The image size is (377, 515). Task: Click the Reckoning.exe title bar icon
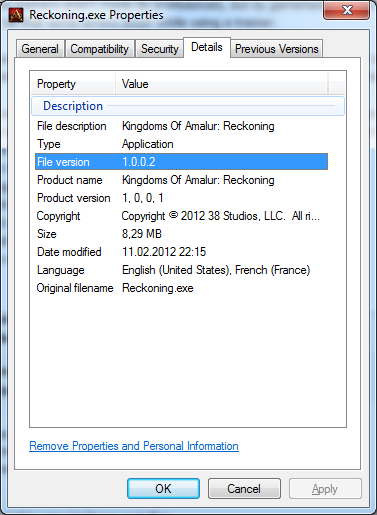16,15
